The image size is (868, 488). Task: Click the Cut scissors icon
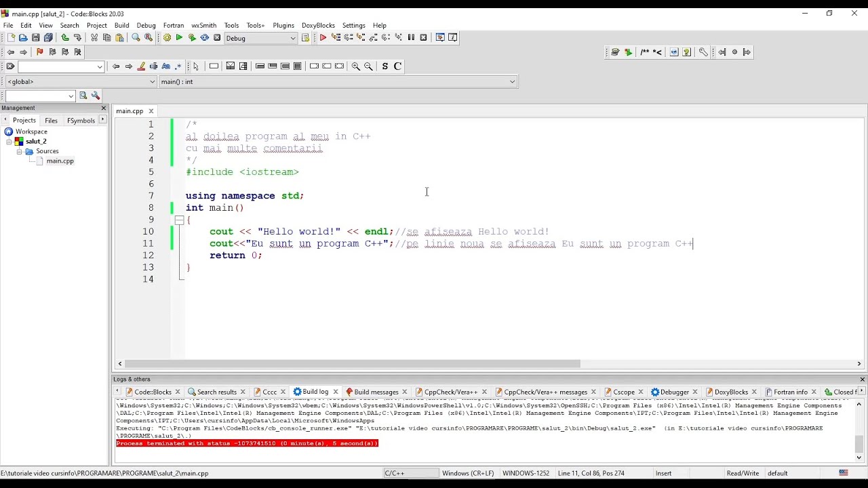tap(94, 38)
